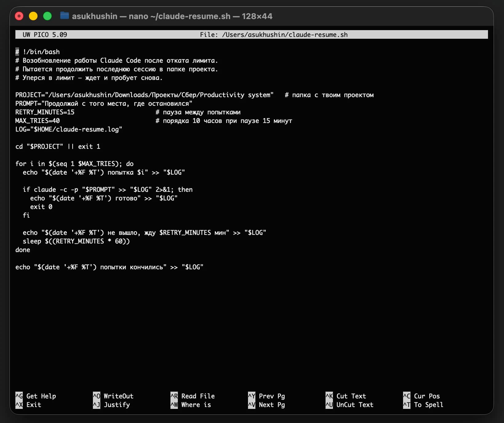Click the 'sleep $((RETRY_MINUTES * 60))' line
This screenshot has width=504, height=423.
(x=76, y=241)
